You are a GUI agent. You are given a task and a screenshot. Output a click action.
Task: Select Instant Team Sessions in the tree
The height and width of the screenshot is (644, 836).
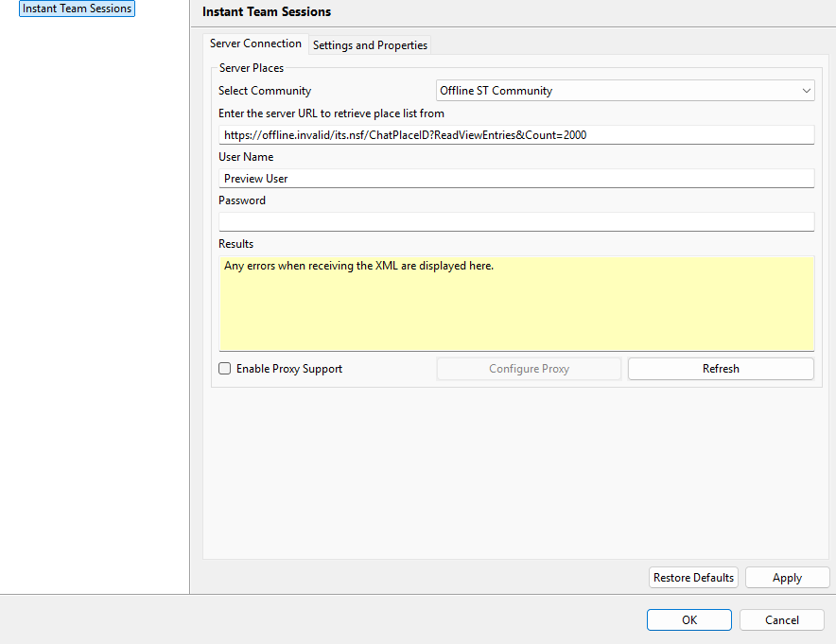[77, 9]
